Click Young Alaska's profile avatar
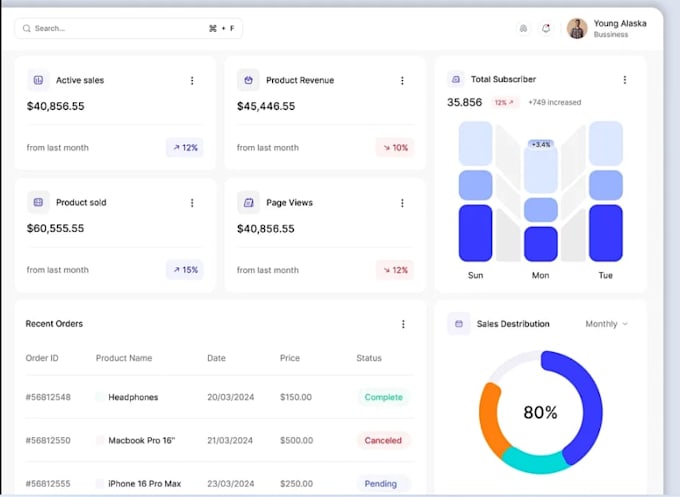This screenshot has width=680, height=497. pos(577,29)
